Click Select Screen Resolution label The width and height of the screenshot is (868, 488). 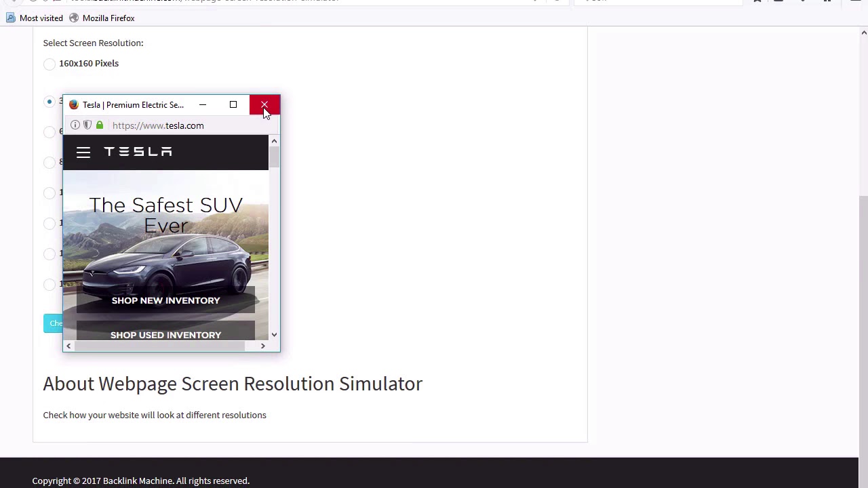point(93,43)
